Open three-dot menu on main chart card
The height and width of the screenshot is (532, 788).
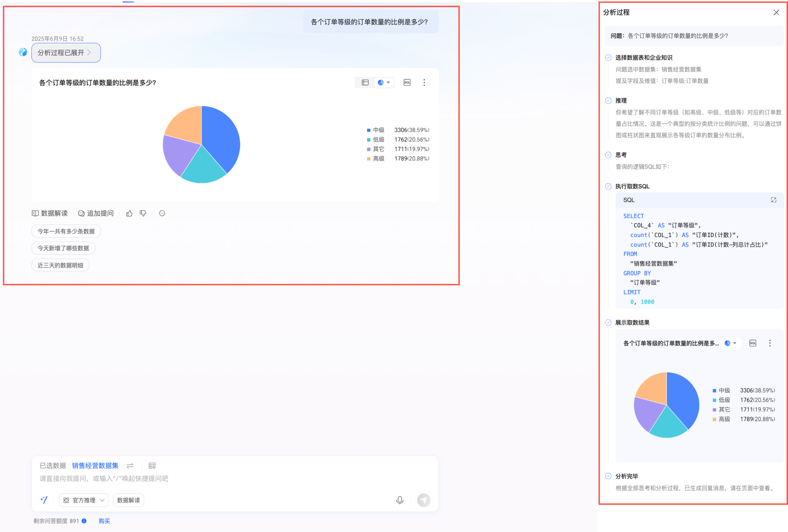[x=424, y=82]
